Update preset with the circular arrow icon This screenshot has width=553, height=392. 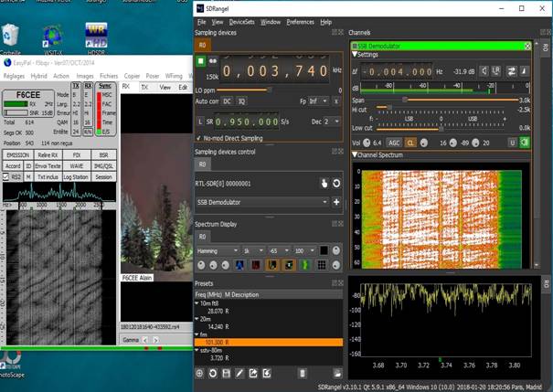coord(213,374)
